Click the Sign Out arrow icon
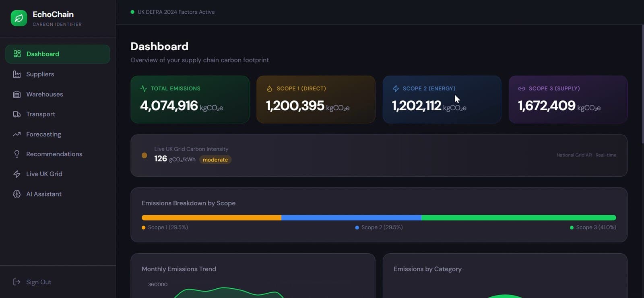 [x=17, y=282]
